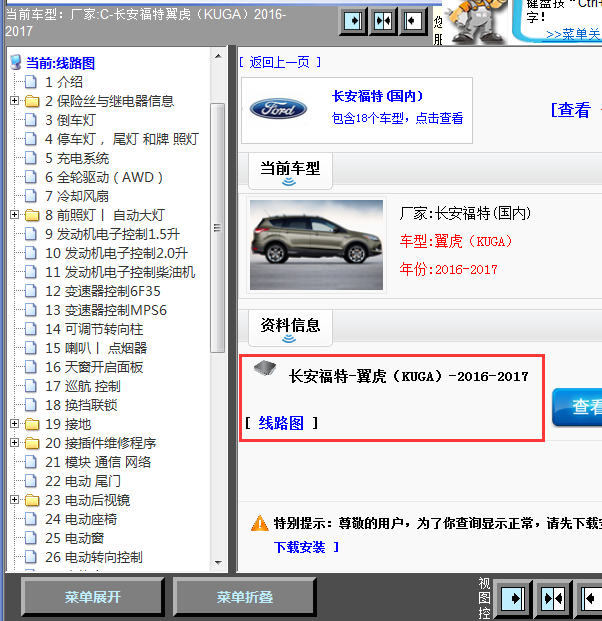
Task: Click the page icon for 5 充电系统
Action: tap(31, 158)
